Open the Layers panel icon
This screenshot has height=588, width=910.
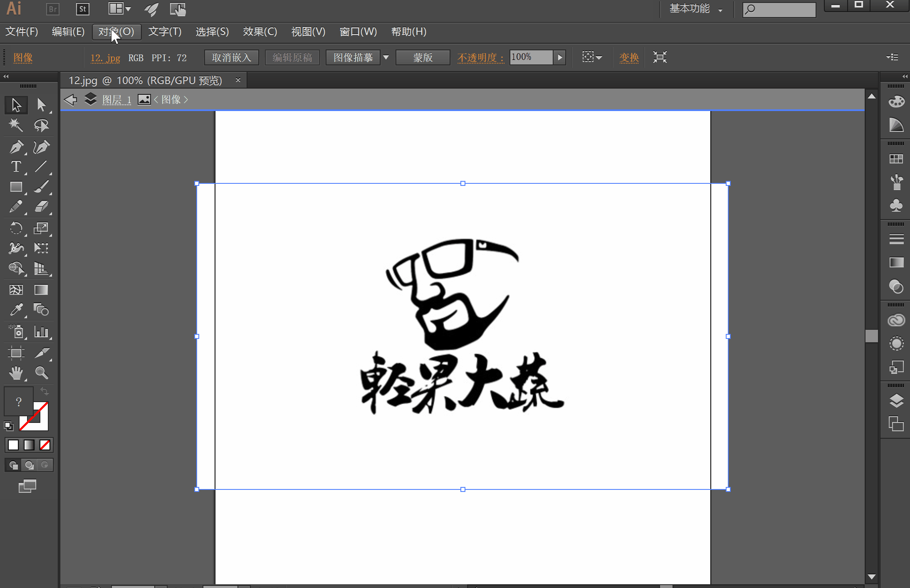896,400
